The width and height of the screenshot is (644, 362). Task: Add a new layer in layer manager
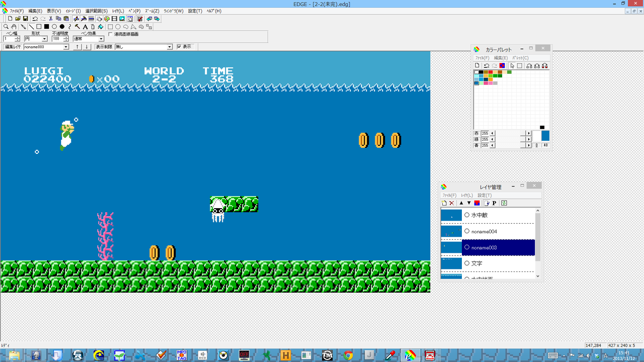(444, 203)
